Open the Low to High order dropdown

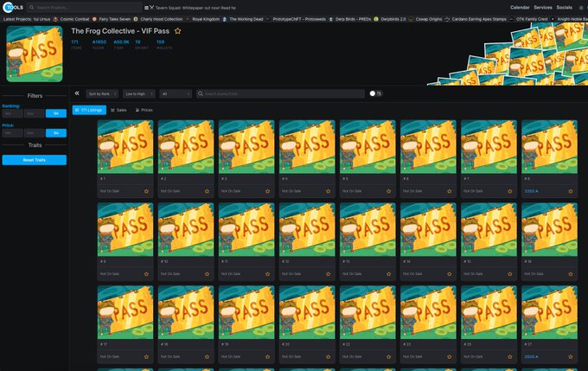[x=138, y=93]
